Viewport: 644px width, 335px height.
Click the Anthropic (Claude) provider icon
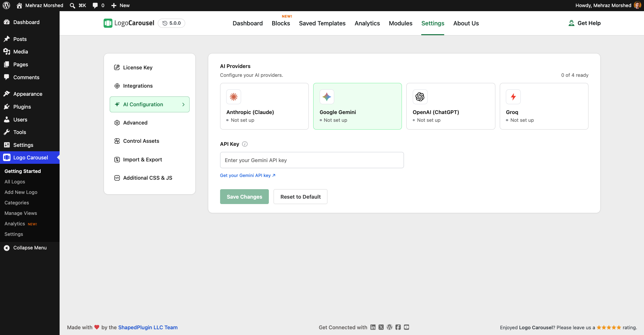(234, 97)
